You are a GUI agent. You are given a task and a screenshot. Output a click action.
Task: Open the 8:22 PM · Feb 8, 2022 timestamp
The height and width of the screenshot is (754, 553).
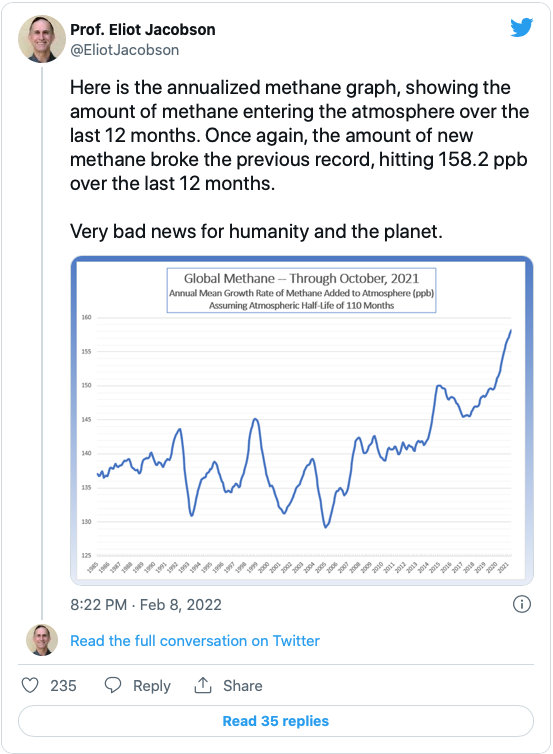point(146,604)
